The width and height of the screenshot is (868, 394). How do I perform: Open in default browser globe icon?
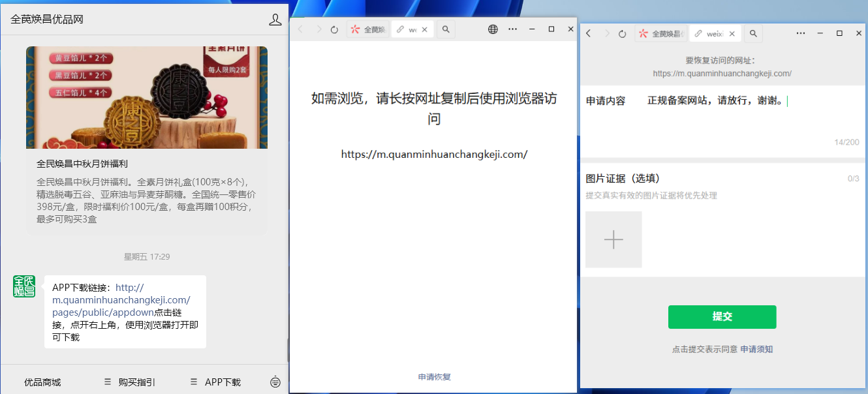pos(493,29)
